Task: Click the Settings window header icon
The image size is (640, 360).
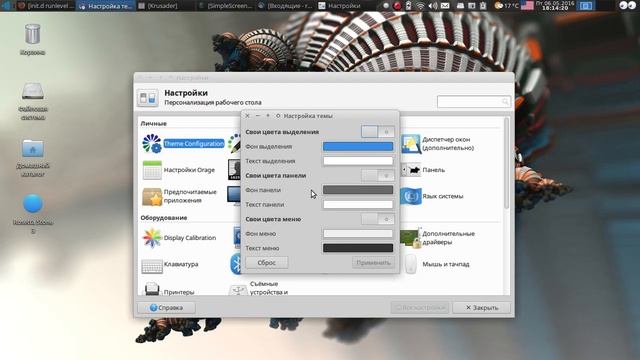Action: (147, 98)
